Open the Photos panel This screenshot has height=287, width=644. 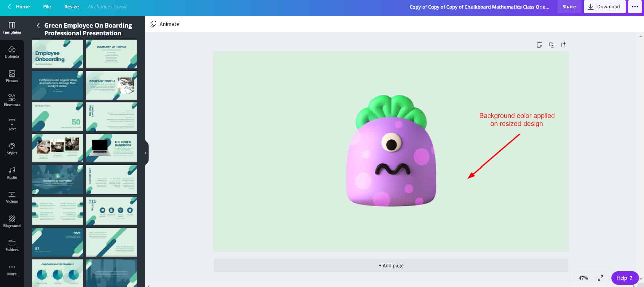(12, 76)
